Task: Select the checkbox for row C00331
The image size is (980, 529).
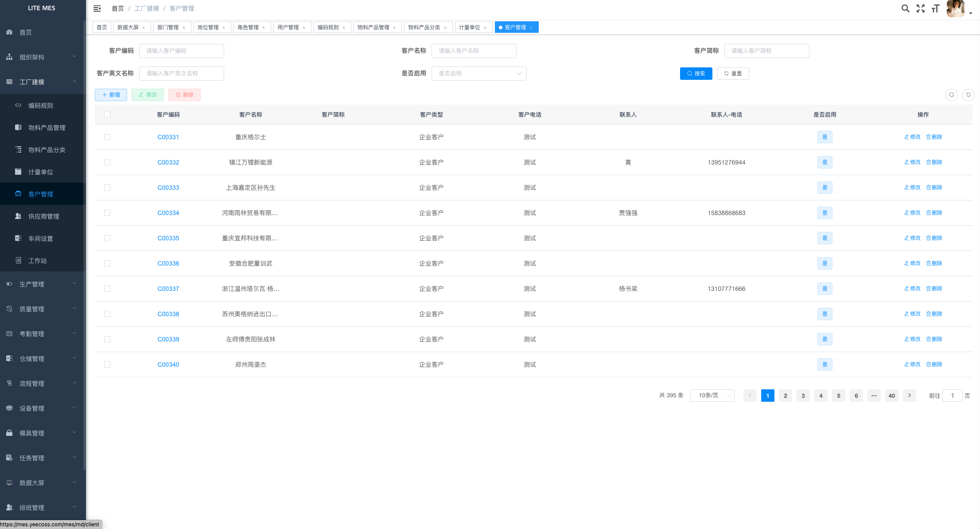Action: 107,137
